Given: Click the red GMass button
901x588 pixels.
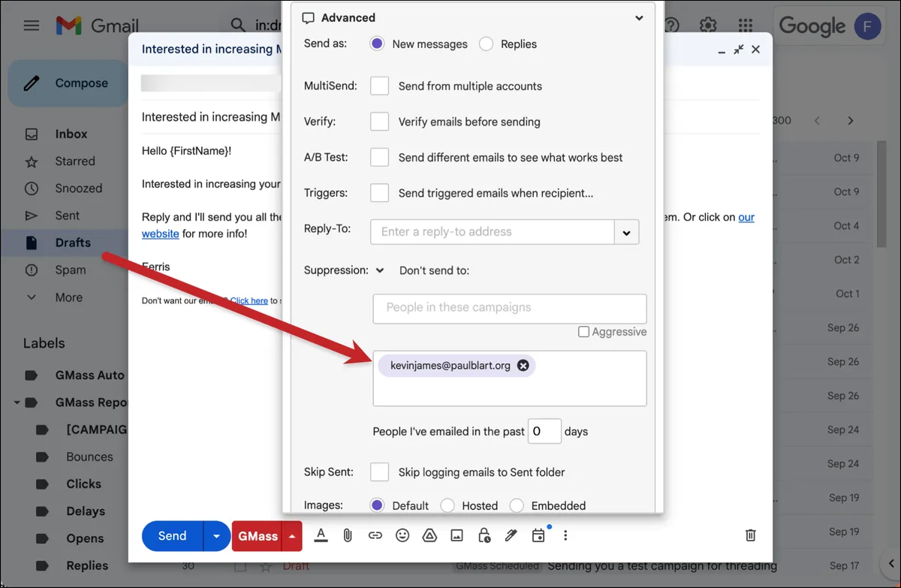Looking at the screenshot, I should tap(258, 536).
